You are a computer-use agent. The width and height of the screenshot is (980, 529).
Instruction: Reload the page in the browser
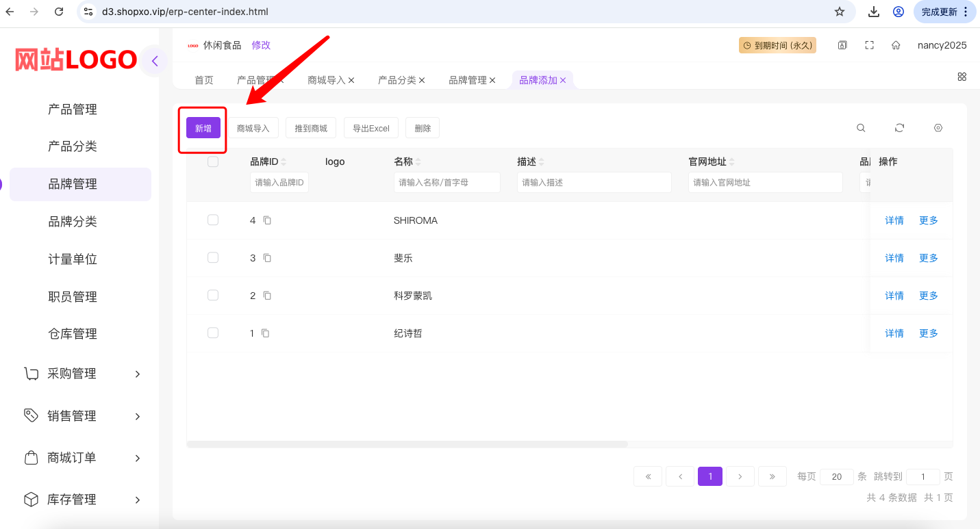(x=59, y=12)
